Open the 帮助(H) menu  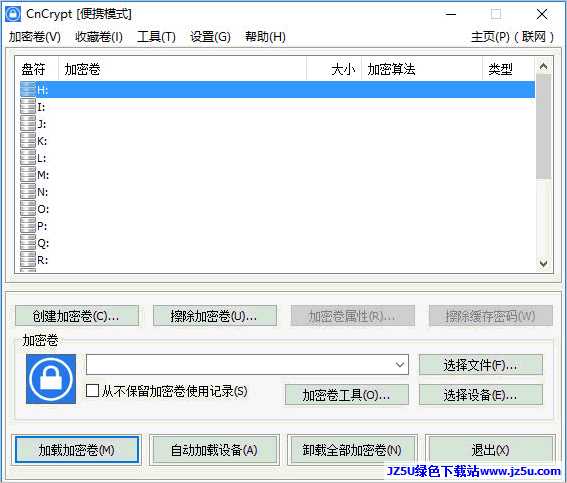265,37
